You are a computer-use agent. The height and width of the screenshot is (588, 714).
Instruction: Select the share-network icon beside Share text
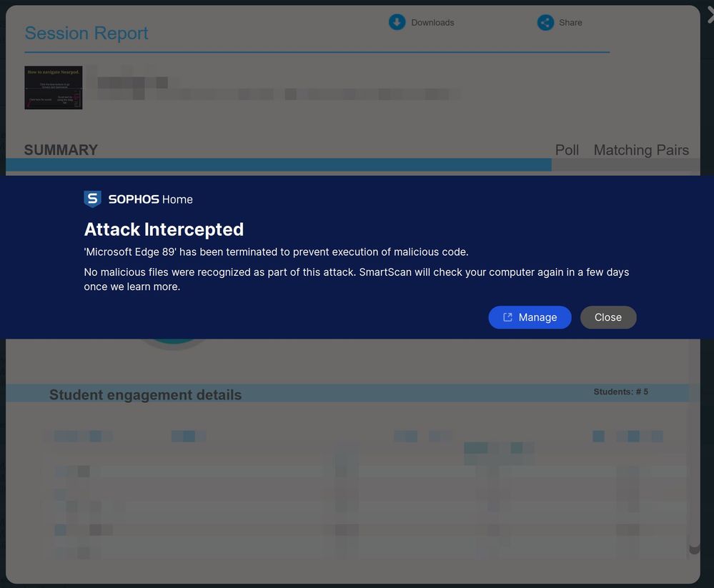545,22
